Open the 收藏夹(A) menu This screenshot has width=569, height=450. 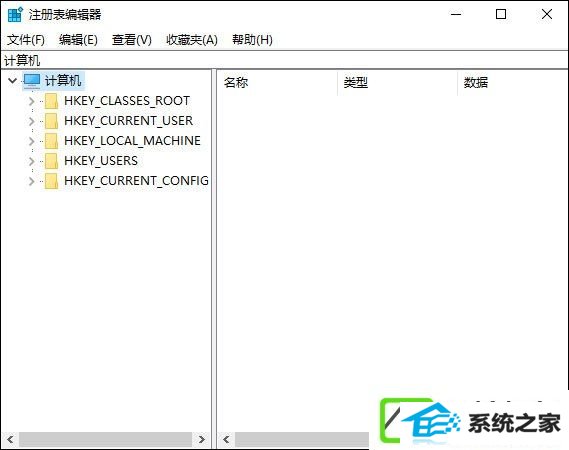pos(192,40)
